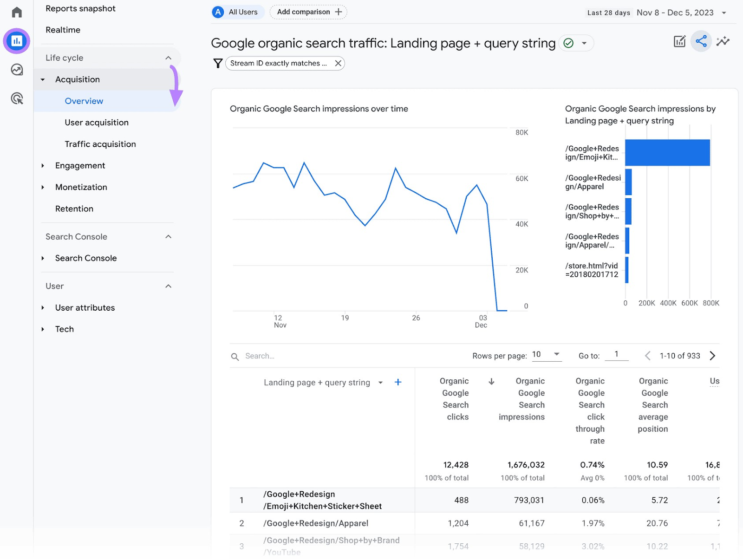The width and height of the screenshot is (743, 560).
Task: Click row 1 Emoji+Kitchen+Sticker+Sheet landing page
Action: click(x=322, y=500)
